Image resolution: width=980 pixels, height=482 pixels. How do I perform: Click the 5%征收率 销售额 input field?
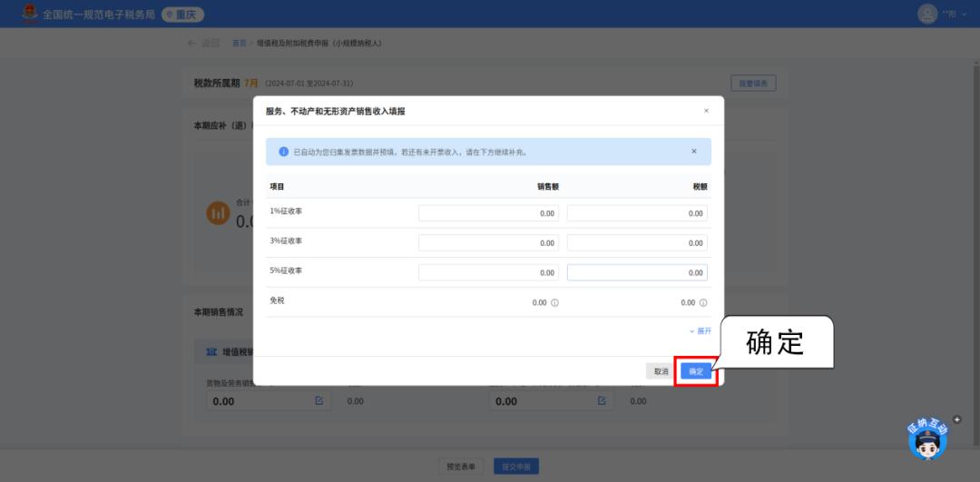coord(488,272)
